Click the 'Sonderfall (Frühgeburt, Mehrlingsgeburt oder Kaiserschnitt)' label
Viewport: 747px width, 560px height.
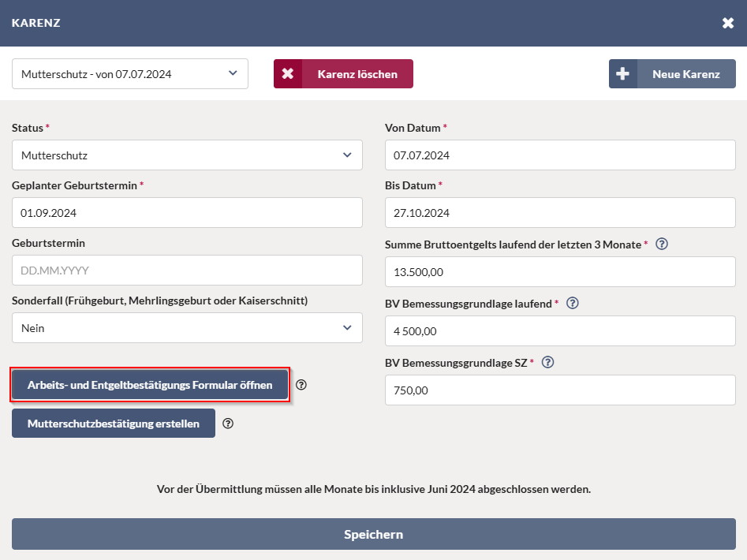point(159,301)
